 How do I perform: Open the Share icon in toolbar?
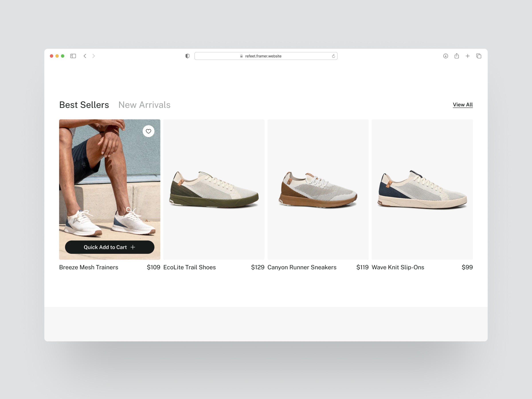click(456, 56)
